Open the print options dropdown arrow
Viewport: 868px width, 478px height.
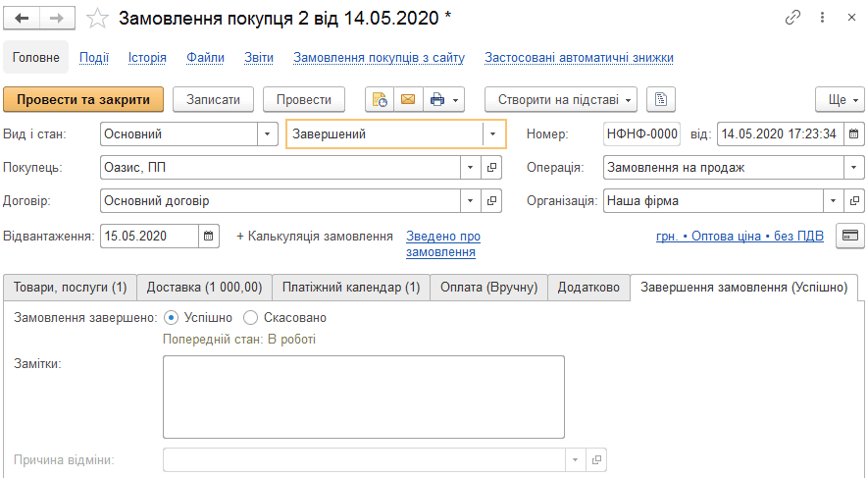point(456,100)
